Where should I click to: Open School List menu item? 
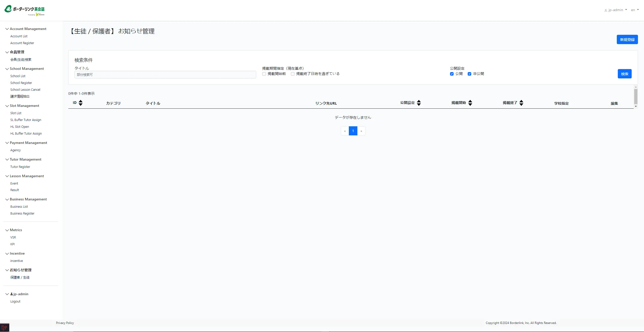(18, 76)
